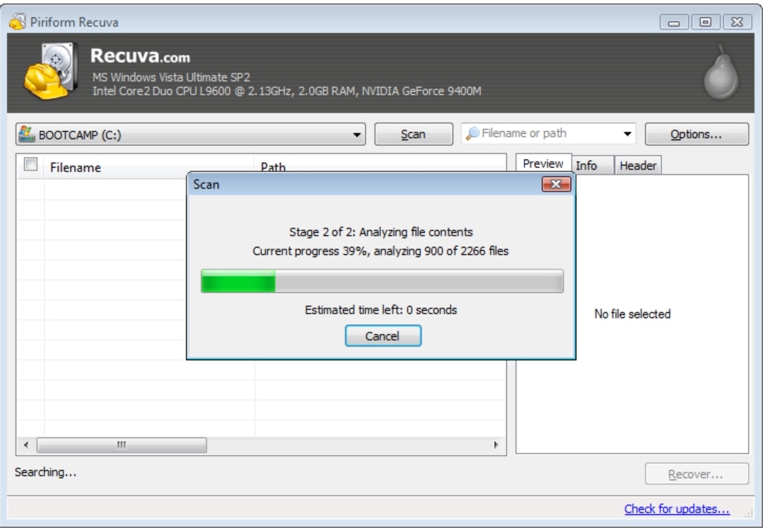
Task: Close the Scan dialog
Action: pos(556,184)
